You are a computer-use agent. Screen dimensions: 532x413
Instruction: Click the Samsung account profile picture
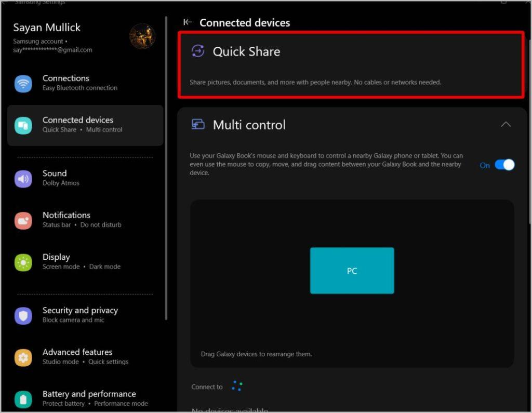[x=142, y=36]
